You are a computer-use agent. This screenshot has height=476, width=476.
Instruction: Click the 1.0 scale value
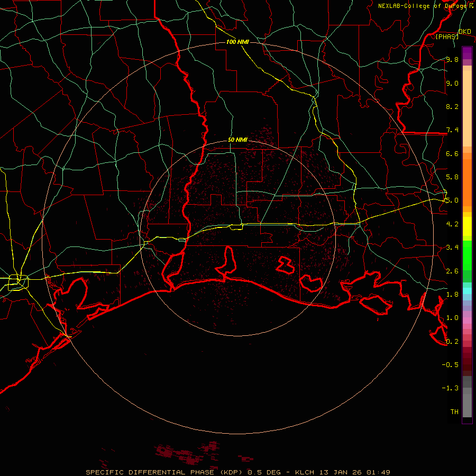click(x=452, y=318)
